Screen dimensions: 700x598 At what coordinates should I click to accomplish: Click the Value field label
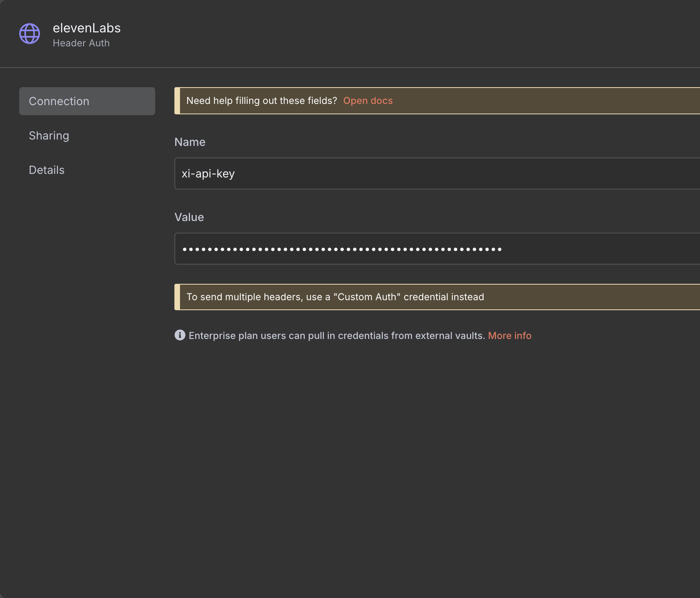point(189,217)
